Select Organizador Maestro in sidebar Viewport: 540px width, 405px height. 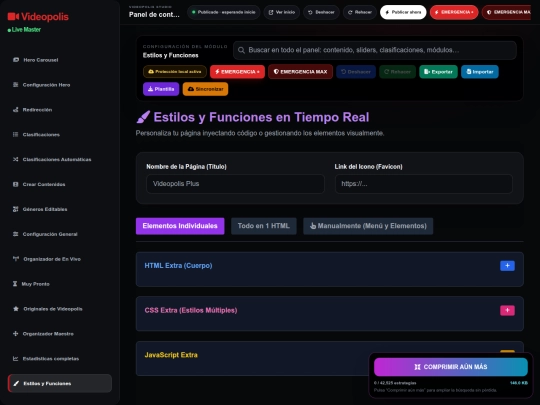(60, 333)
